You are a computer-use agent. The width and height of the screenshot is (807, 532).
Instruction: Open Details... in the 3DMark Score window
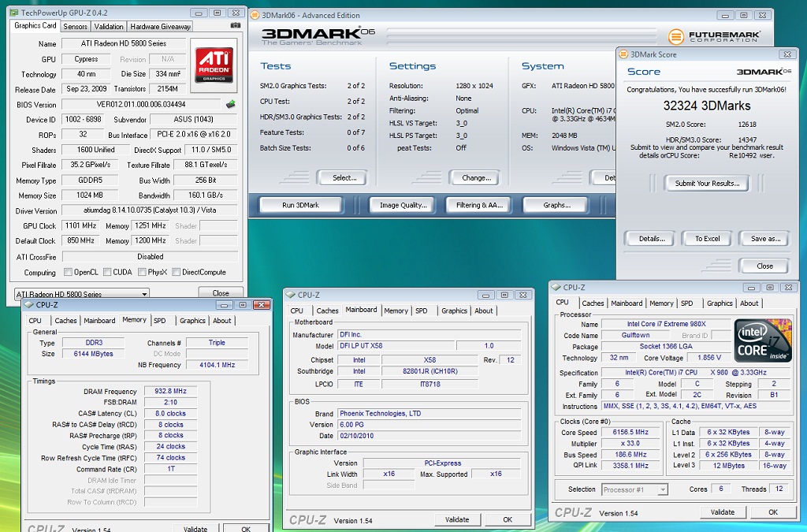652,238
